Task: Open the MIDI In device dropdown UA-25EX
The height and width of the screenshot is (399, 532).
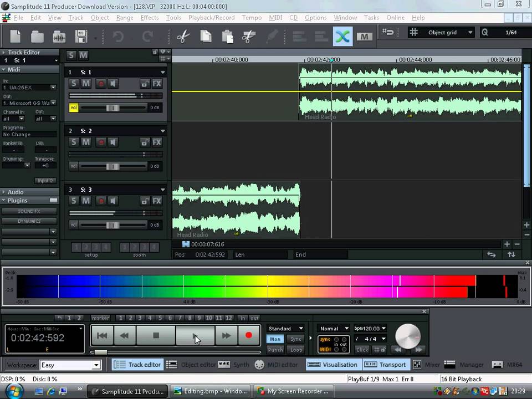Action: pos(53,88)
